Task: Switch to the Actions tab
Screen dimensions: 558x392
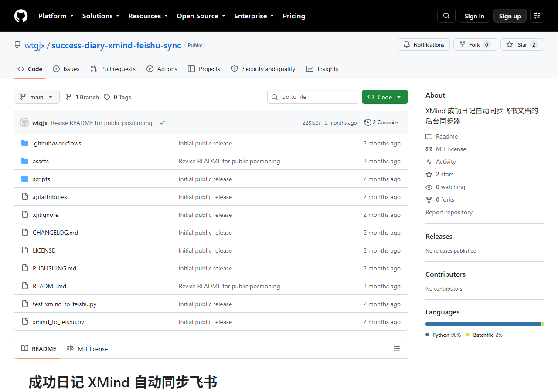Action: click(162, 69)
